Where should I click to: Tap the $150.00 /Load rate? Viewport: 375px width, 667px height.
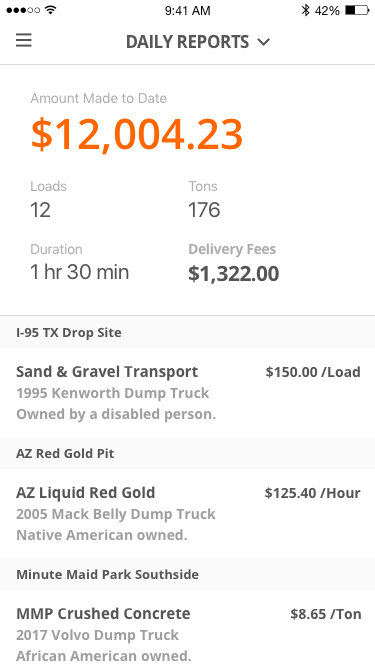[313, 372]
